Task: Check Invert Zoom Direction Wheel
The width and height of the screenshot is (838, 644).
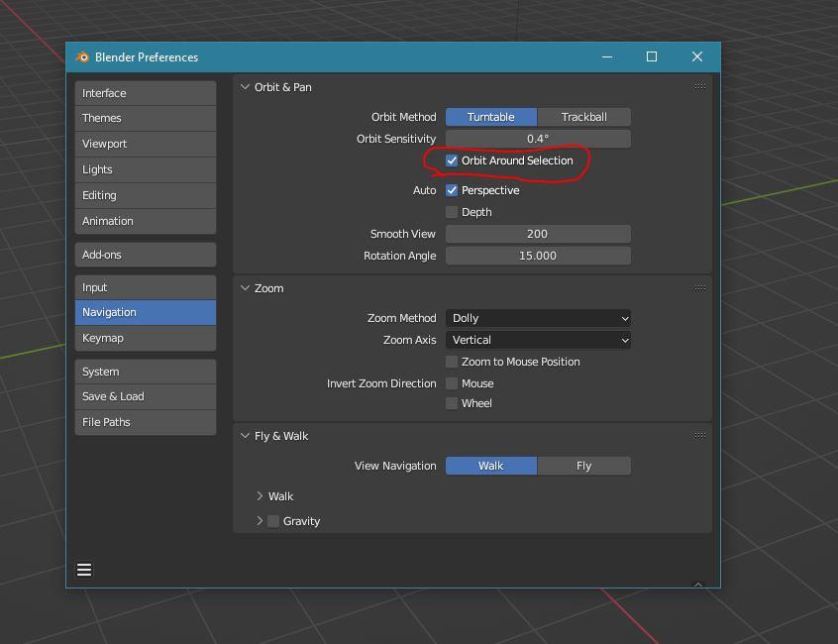Action: 452,403
